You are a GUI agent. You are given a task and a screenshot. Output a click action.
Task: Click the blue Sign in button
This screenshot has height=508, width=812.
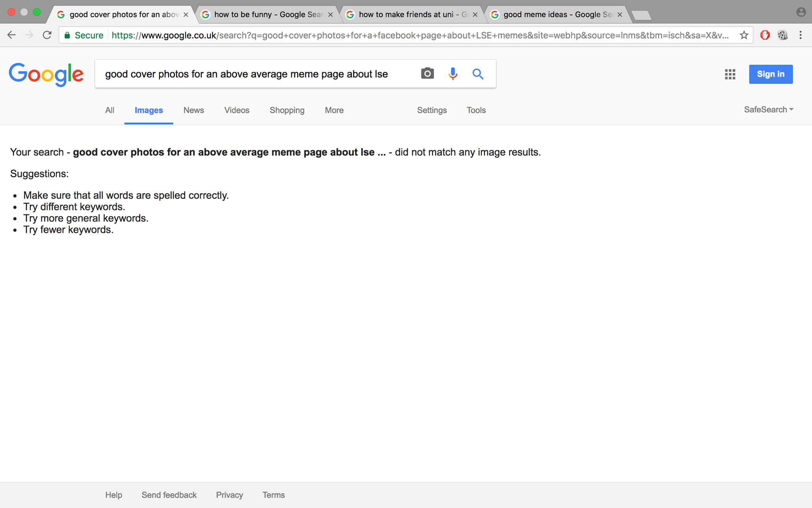coord(771,74)
